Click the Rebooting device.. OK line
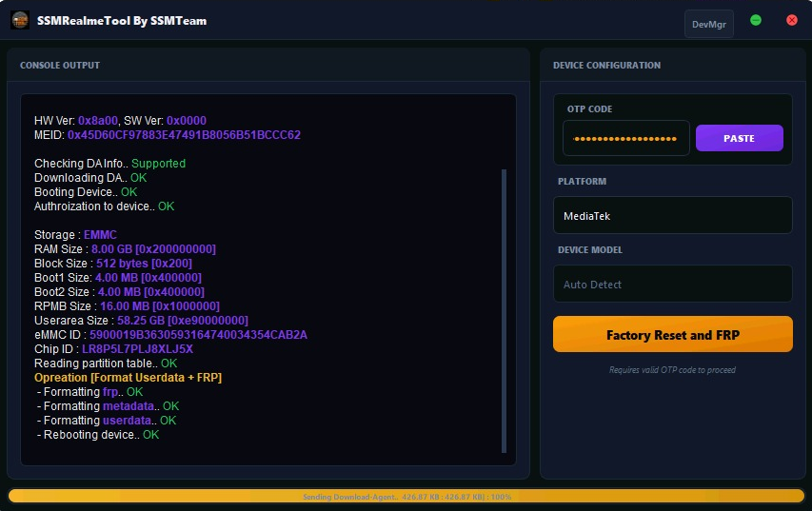This screenshot has height=511, width=812. [x=98, y=435]
